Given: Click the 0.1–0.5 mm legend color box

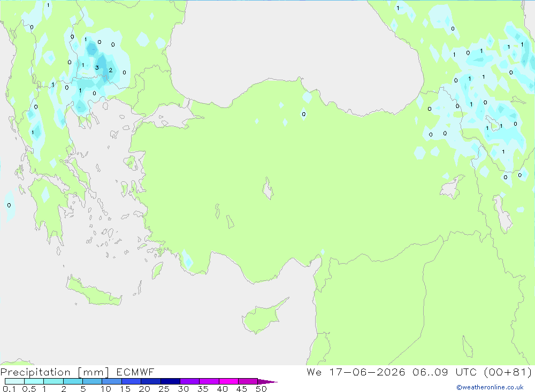Looking at the screenshot, I should pos(14,381).
